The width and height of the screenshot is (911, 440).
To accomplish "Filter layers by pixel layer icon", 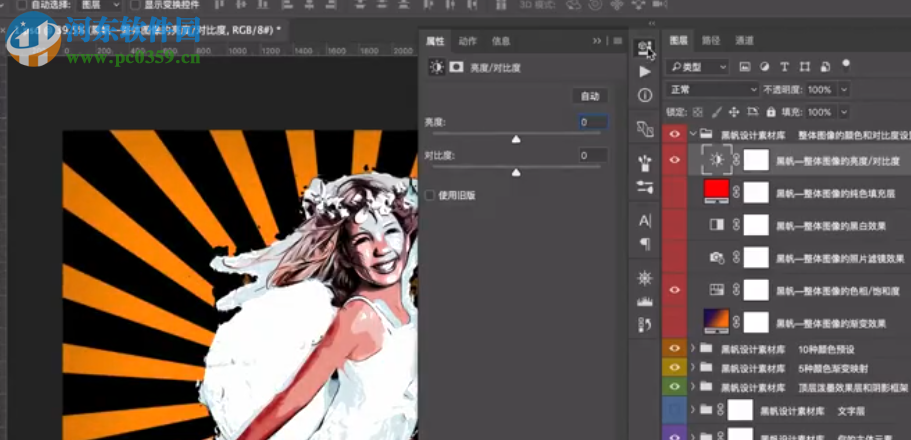I will (744, 67).
